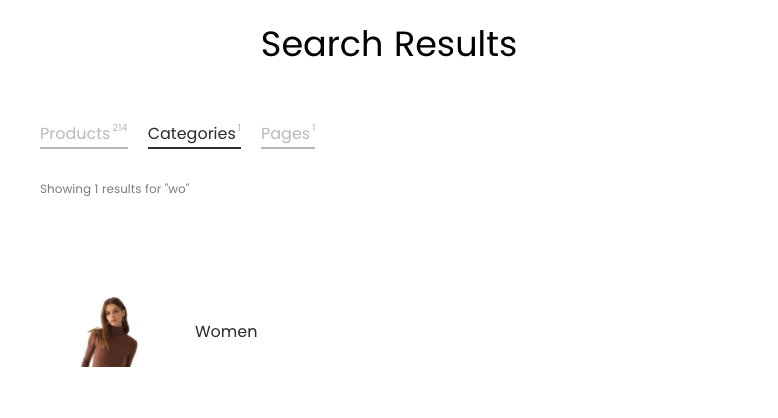Switch to the Products tab
The image size is (778, 418).
pos(84,134)
